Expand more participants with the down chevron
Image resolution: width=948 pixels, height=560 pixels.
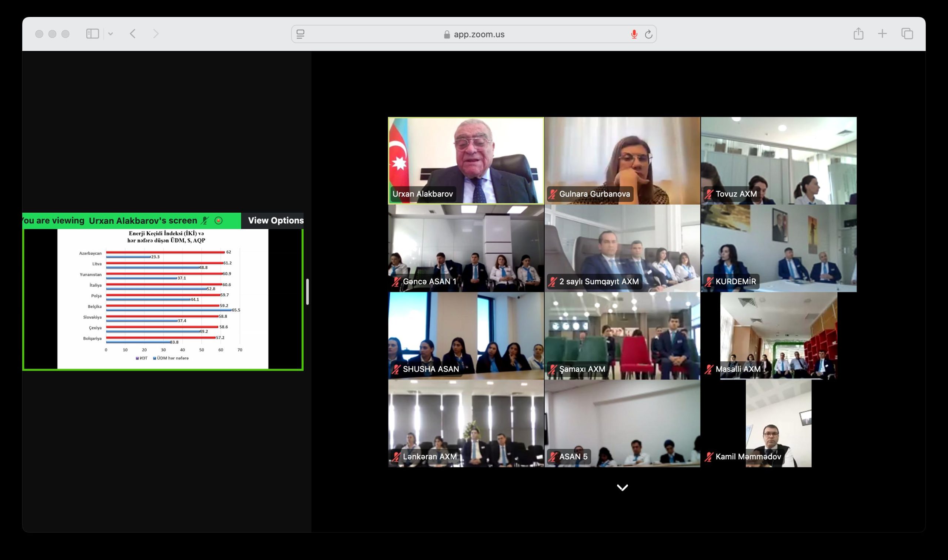(622, 488)
